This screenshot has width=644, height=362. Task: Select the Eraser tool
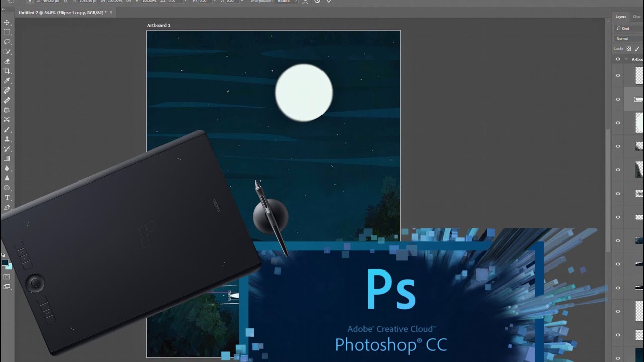(7, 61)
